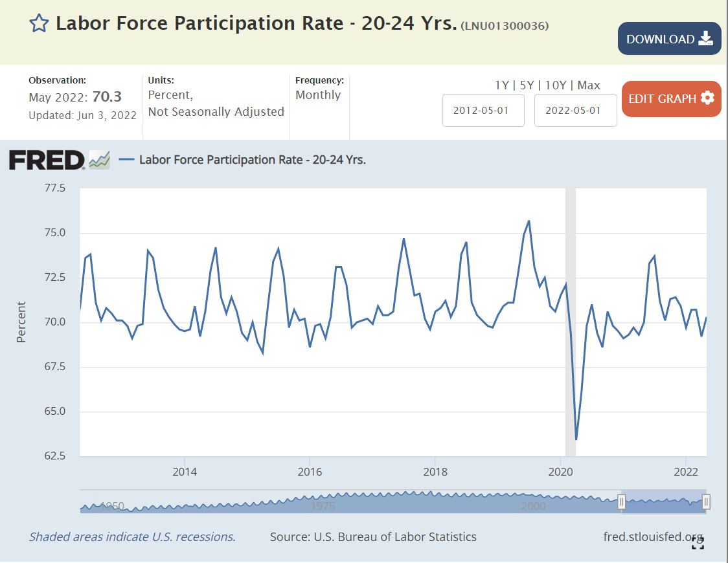Click the right range slider handle

[x=706, y=502]
